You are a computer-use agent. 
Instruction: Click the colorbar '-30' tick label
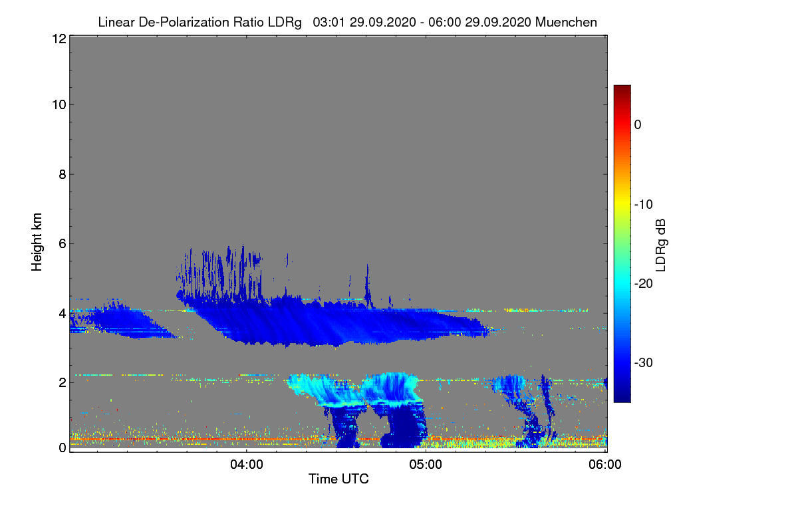tap(642, 362)
